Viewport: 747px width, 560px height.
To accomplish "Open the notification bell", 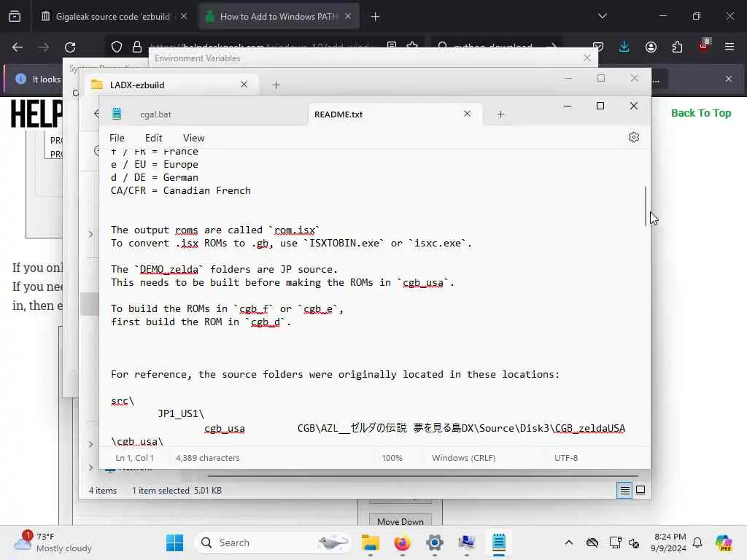I will 697,542.
